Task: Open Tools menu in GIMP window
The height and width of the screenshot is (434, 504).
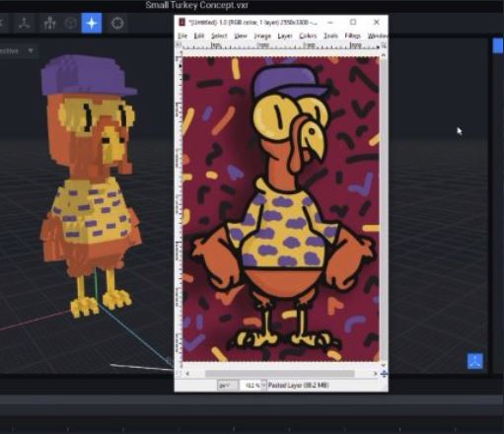Action: pos(330,36)
